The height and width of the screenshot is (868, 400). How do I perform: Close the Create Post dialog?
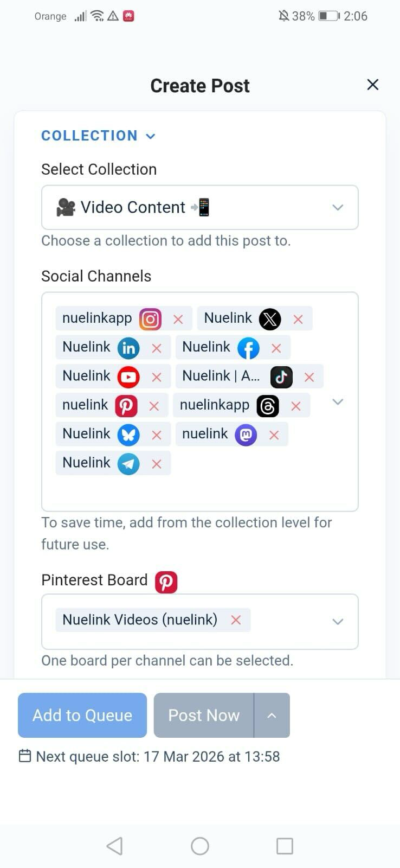373,85
